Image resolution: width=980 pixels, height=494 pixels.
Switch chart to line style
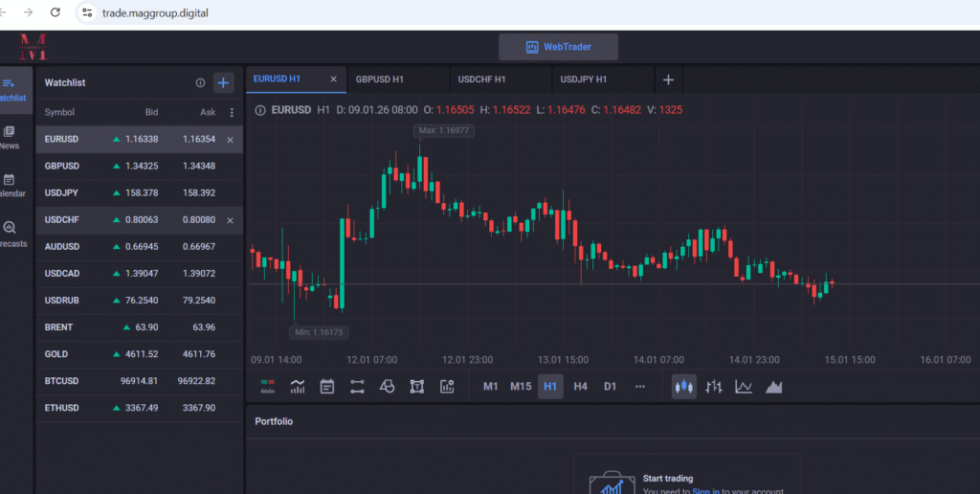tap(744, 387)
